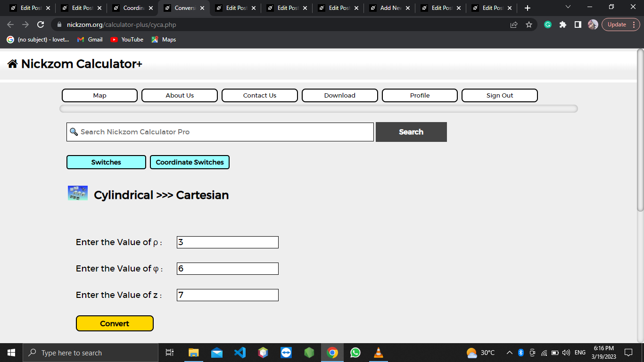Open the Wi-Fi network tray icon
This screenshot has width=644, height=362.
pos(544,353)
